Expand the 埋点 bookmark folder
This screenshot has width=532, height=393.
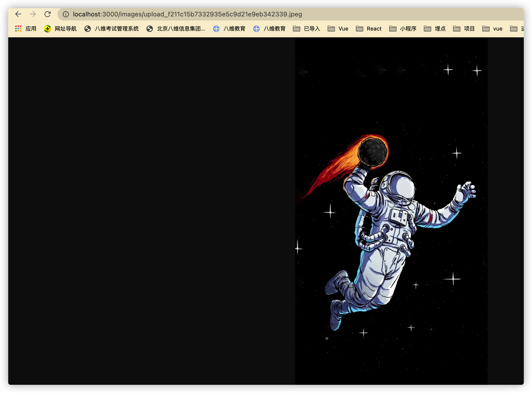(435, 29)
